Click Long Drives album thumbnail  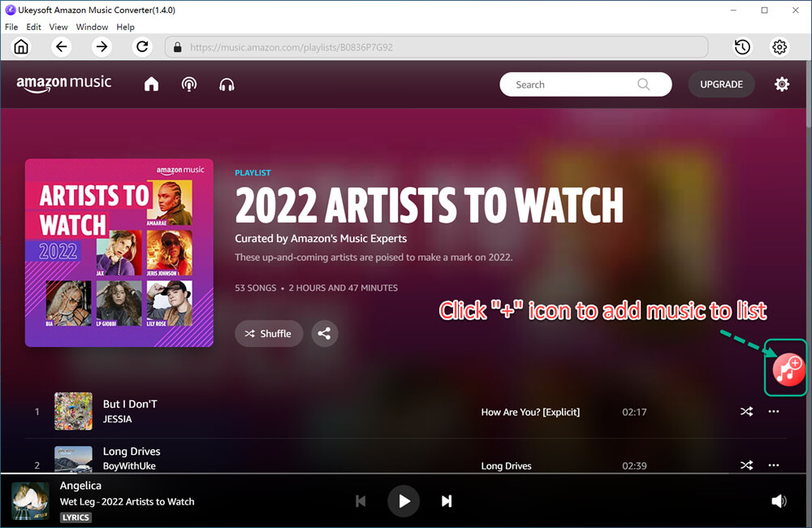[x=74, y=459]
